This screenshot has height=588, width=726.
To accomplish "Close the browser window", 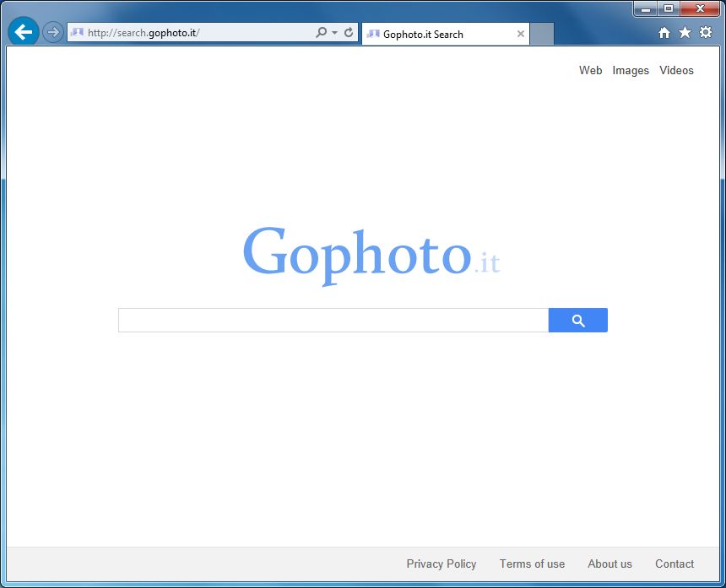I will point(700,8).
